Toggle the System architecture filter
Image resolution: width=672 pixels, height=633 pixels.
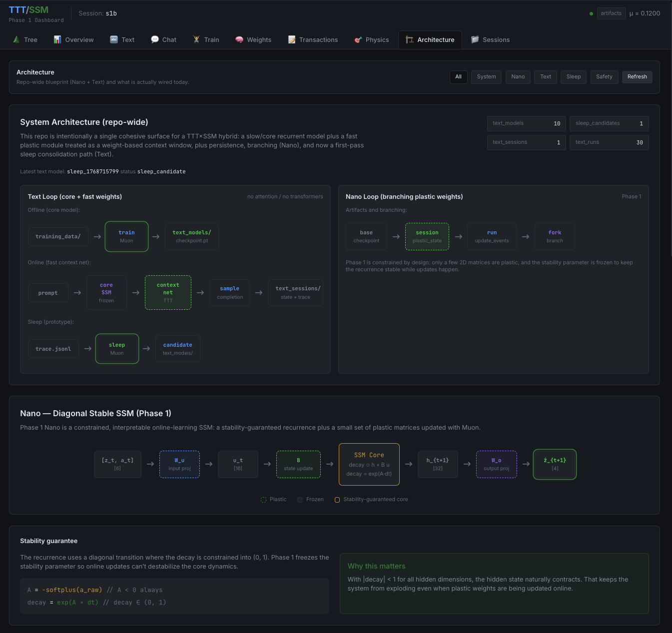click(x=486, y=77)
